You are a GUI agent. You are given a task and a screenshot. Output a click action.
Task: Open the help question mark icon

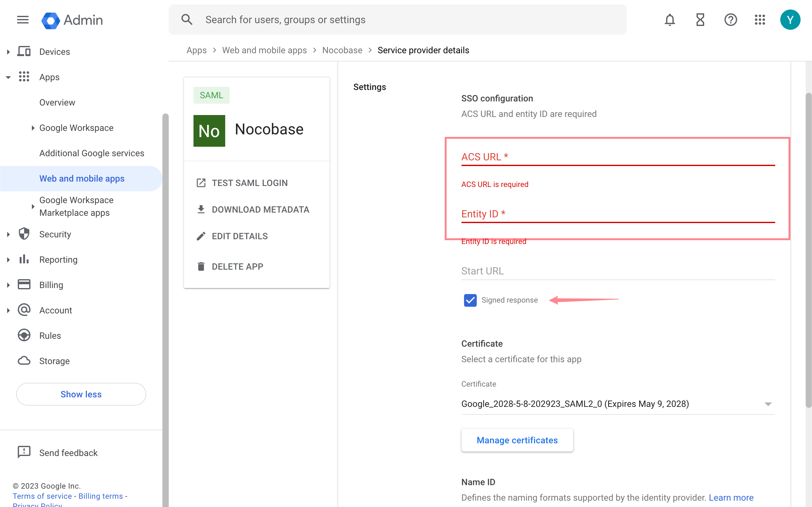(x=730, y=20)
